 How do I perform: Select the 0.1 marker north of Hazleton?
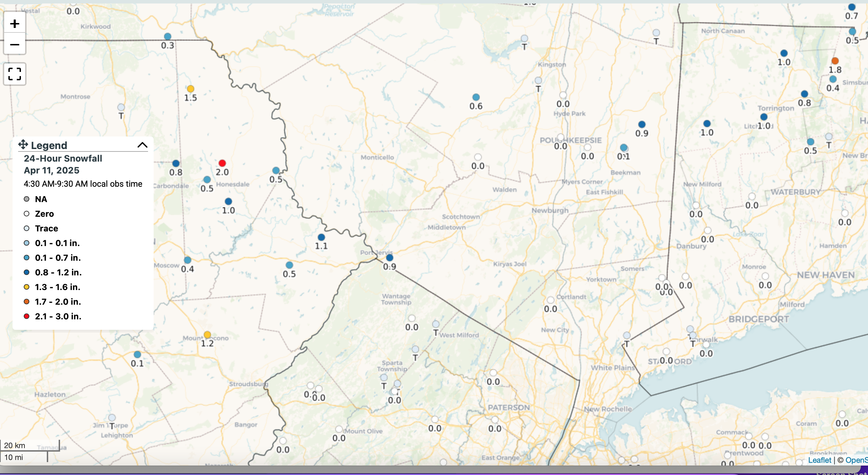tap(137, 354)
